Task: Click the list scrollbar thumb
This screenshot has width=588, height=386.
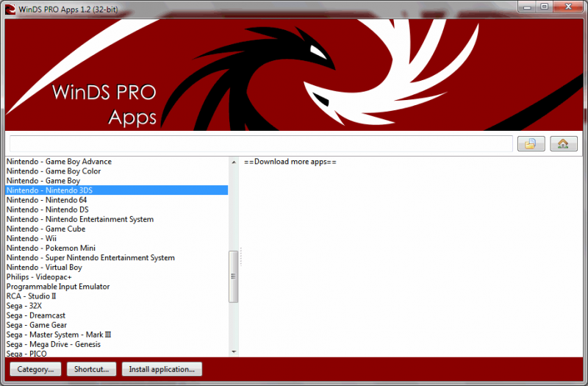Action: tap(233, 277)
